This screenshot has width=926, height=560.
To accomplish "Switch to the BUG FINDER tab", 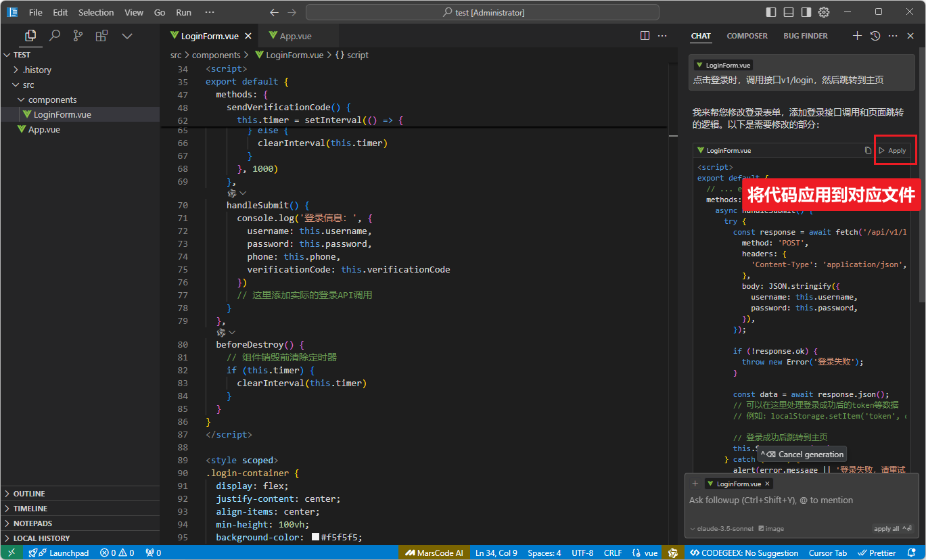I will pos(806,36).
